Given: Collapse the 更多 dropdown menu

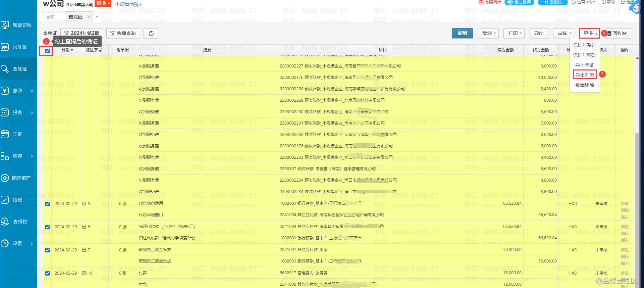Looking at the screenshot, I should click(589, 33).
